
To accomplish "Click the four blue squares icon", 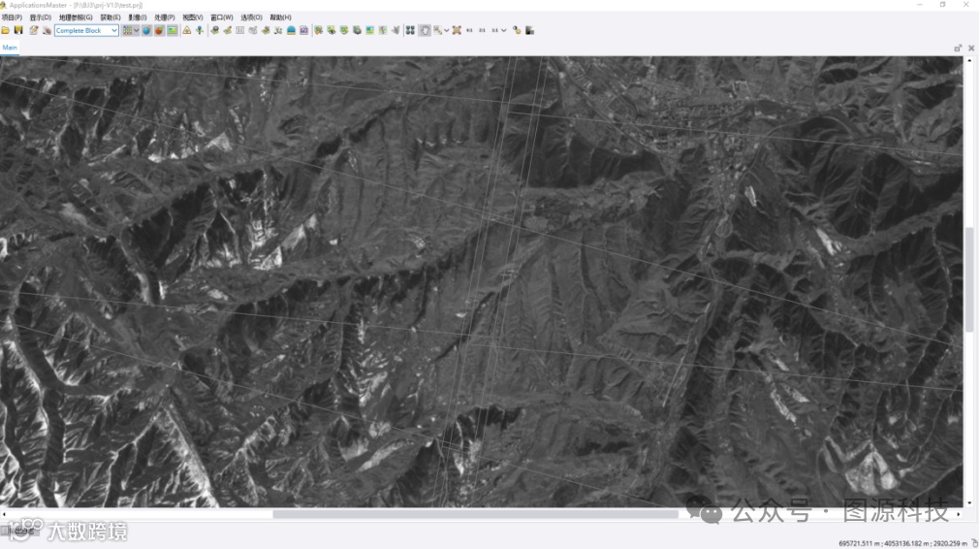I will pos(410,30).
